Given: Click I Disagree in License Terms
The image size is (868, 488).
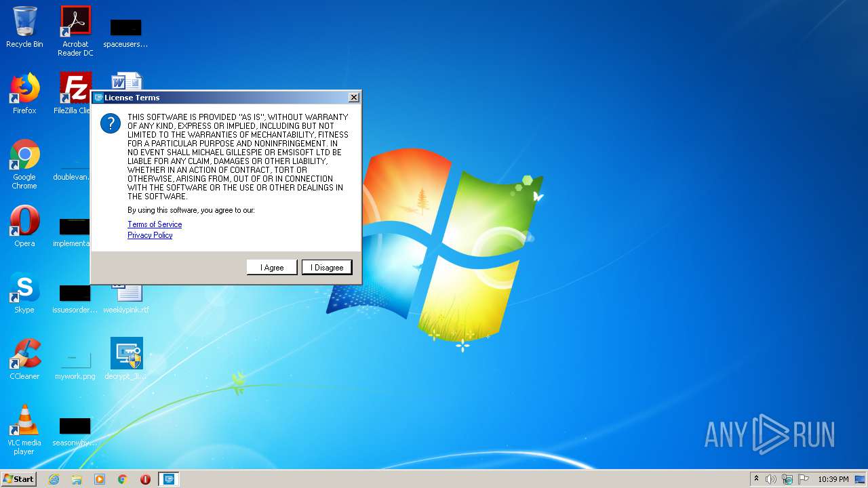Looking at the screenshot, I should [327, 268].
